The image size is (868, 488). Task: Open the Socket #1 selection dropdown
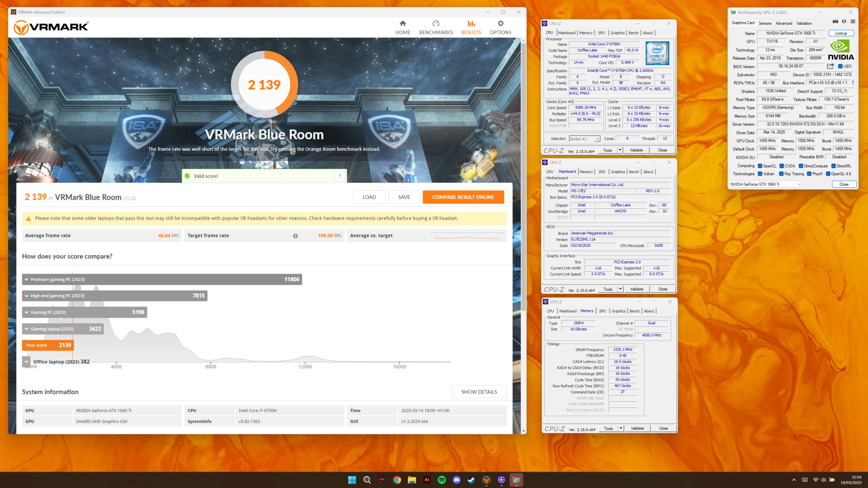tap(585, 139)
